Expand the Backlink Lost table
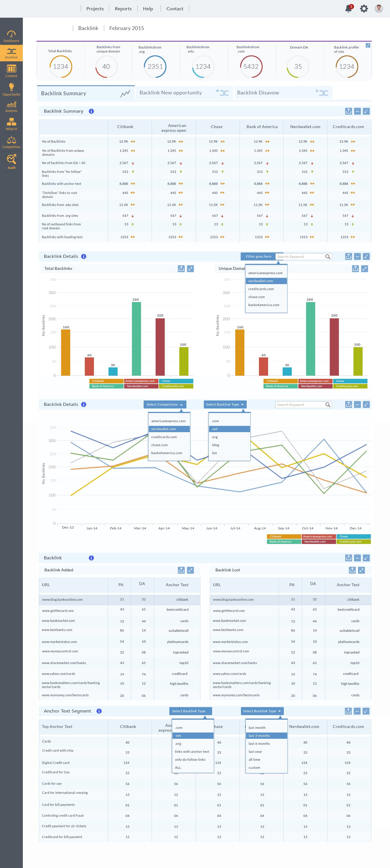 361,570
